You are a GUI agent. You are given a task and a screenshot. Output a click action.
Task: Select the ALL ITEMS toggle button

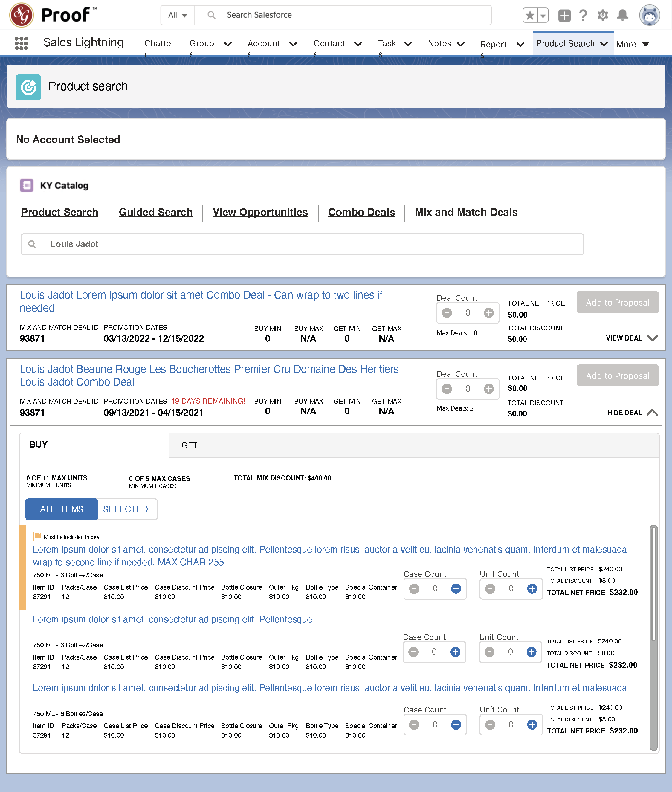62,509
